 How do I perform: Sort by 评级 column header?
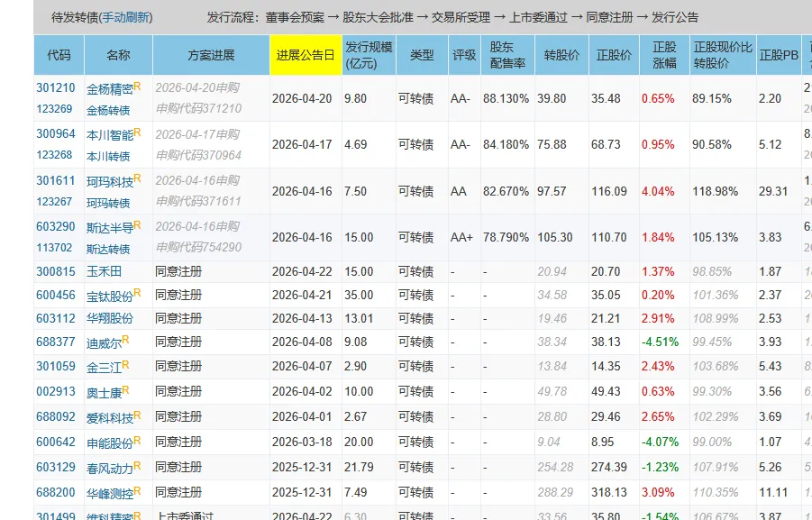pos(464,55)
